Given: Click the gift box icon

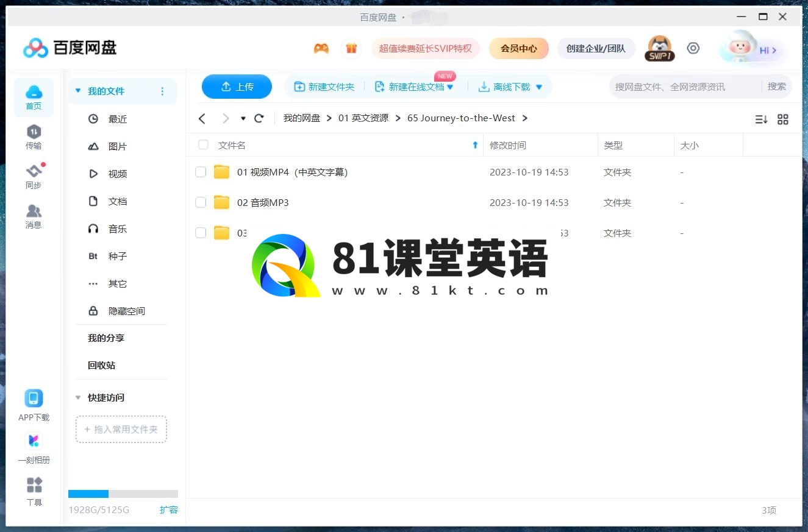Looking at the screenshot, I should point(351,49).
